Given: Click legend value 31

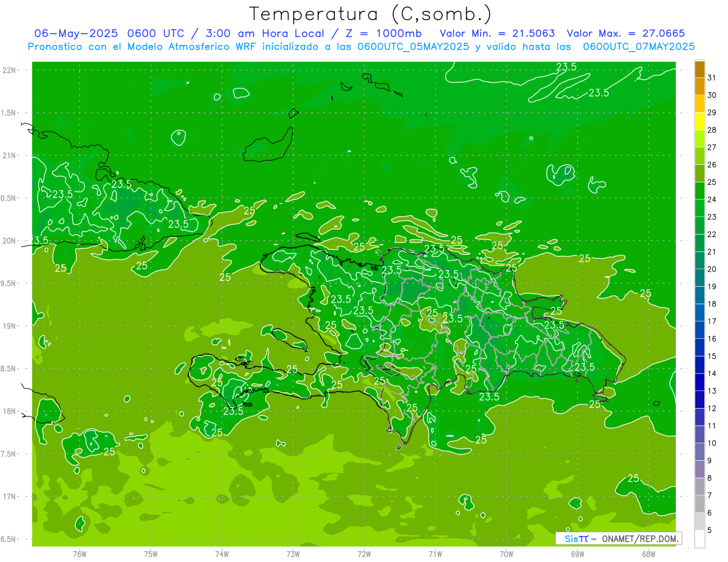Looking at the screenshot, I should (712, 78).
